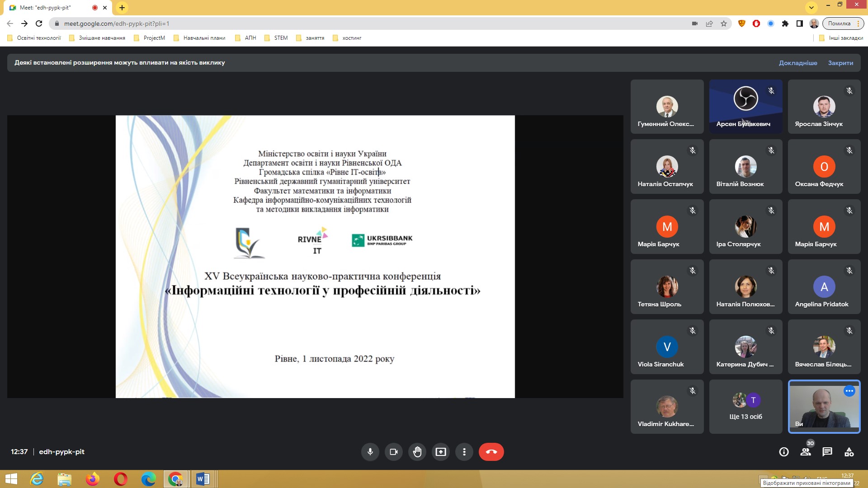868x488 pixels.
Task: Select Ярослав Зінчук participant tile
Action: click(x=824, y=107)
